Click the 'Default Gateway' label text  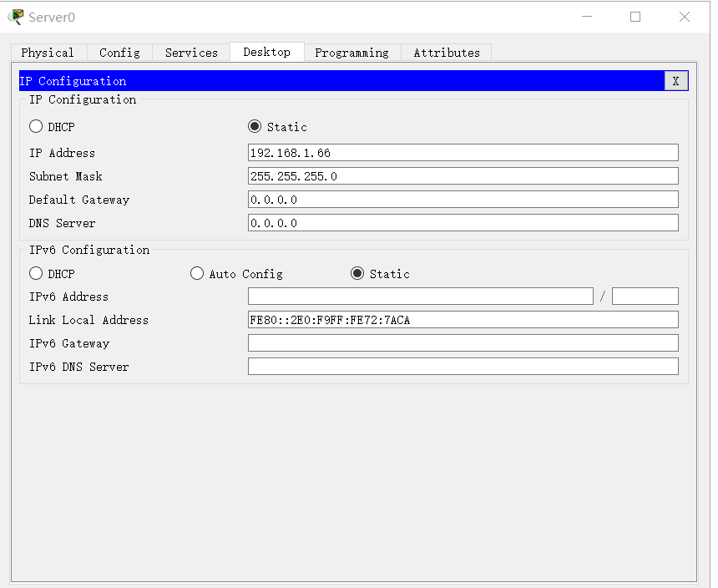pyautogui.click(x=79, y=200)
